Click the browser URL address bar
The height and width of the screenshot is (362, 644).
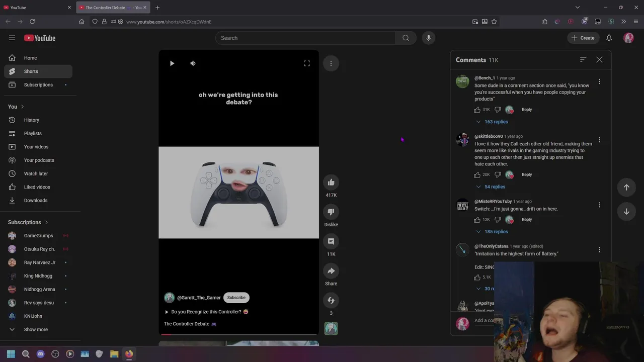(297, 22)
